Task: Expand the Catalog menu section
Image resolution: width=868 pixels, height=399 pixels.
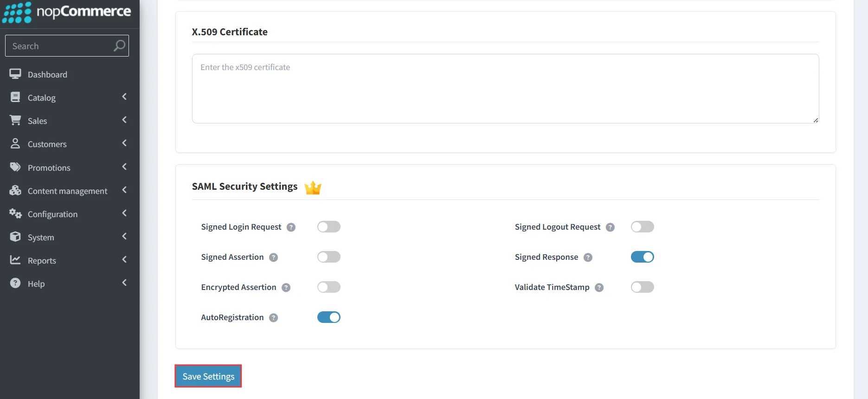Action: click(x=124, y=97)
